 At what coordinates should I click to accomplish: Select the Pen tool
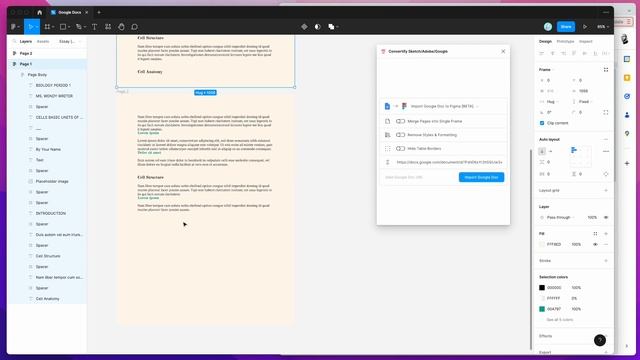79,27
